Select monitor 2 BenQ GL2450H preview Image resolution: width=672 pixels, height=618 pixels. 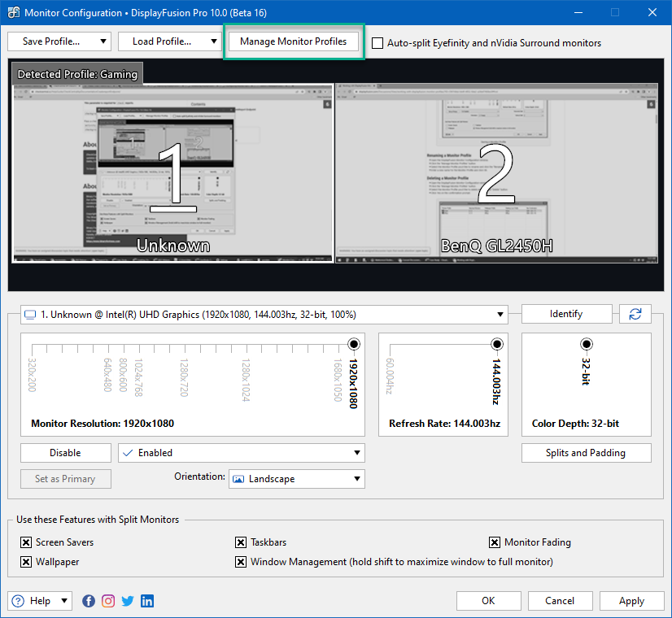click(x=496, y=173)
